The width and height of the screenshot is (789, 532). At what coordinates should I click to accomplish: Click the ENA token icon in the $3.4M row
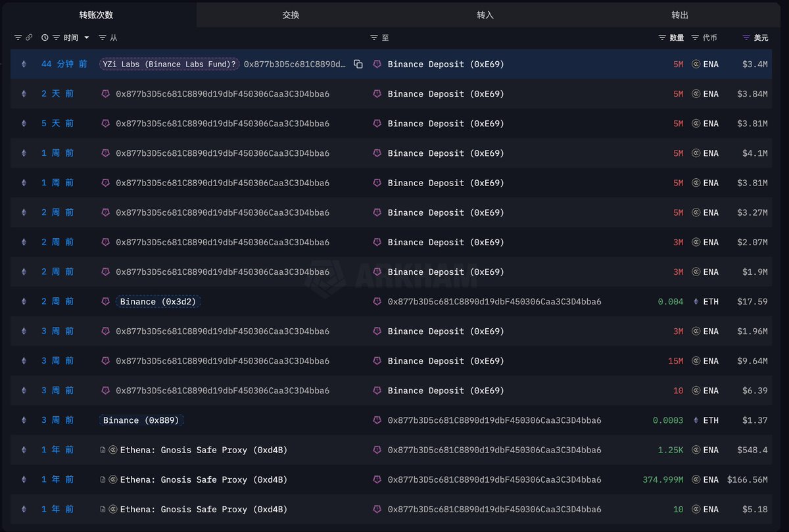[x=696, y=64]
